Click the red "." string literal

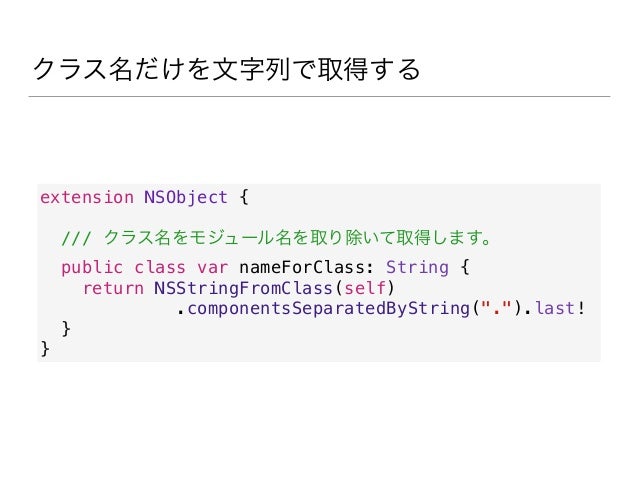click(496, 308)
